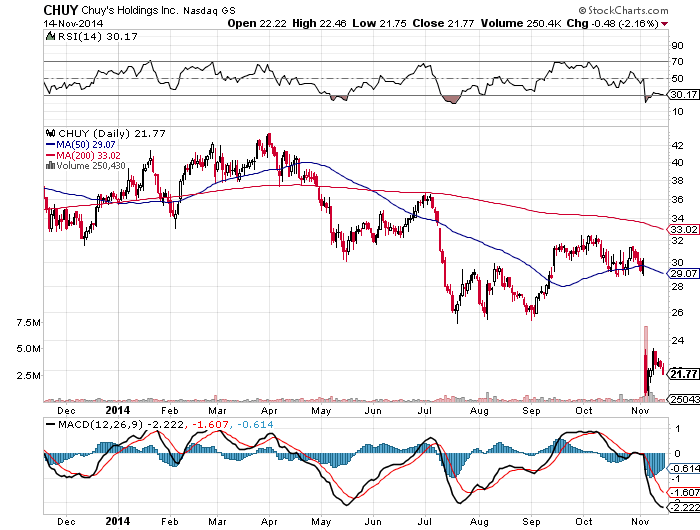Click the -2.222 MACD axis value tag
Image resolution: width=700 pixels, height=530 pixels.
click(683, 507)
